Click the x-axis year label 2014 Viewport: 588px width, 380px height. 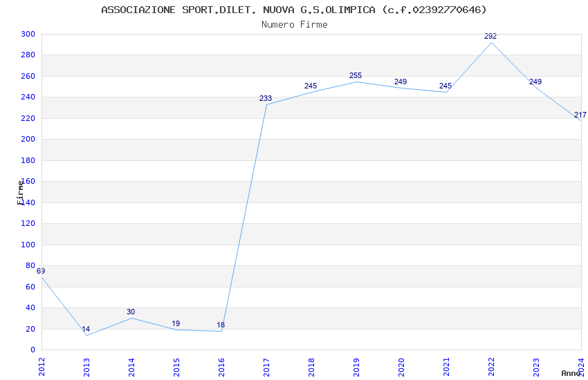coord(131,367)
